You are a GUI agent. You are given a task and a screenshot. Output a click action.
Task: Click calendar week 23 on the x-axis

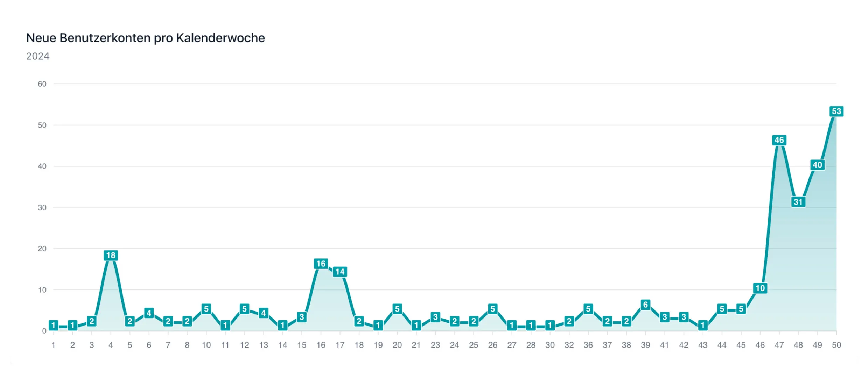coord(435,345)
